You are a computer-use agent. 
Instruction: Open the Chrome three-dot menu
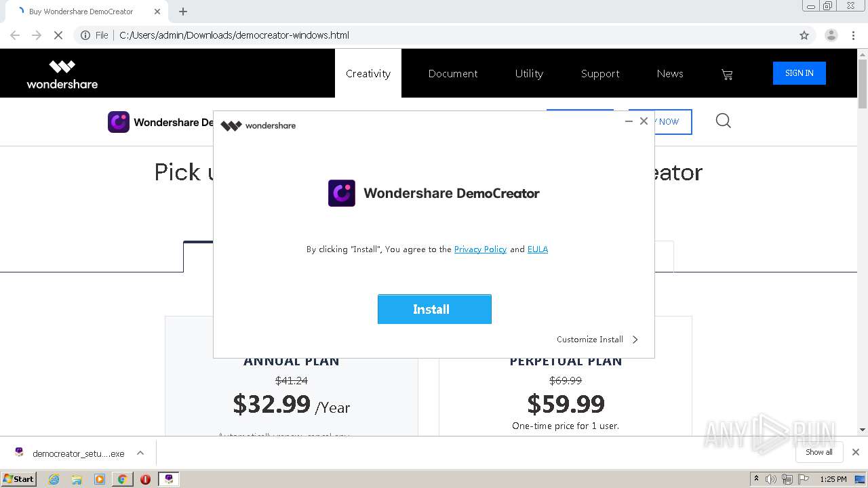[x=854, y=35]
